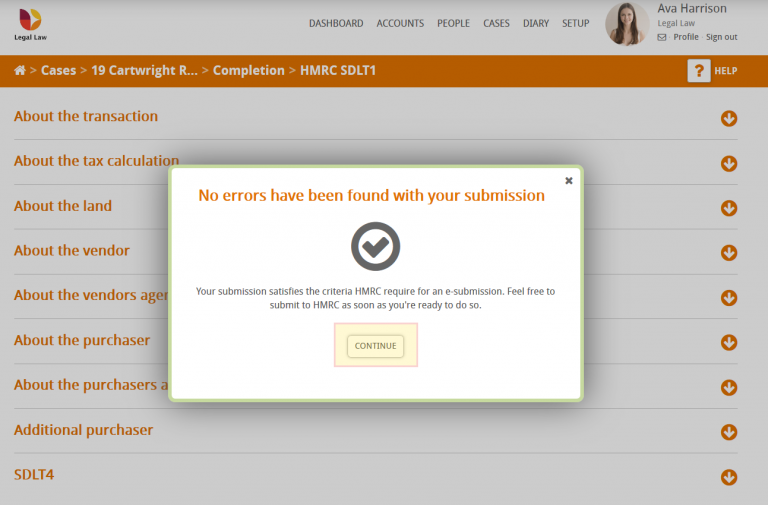Click the About the vendor heading
The width and height of the screenshot is (768, 505).
[72, 250]
